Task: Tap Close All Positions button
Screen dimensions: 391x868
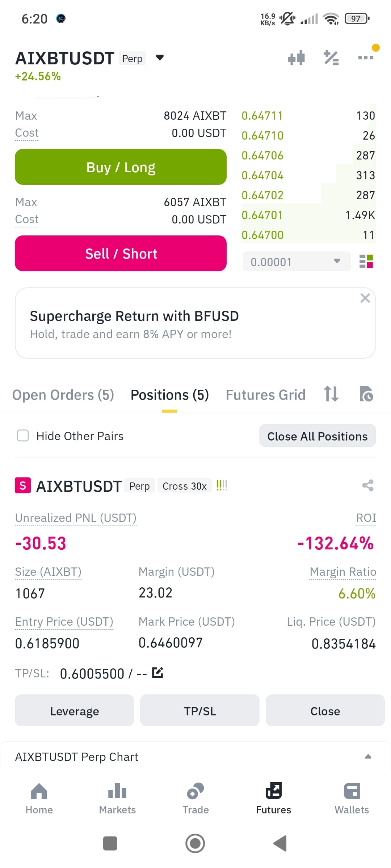Action: (318, 436)
